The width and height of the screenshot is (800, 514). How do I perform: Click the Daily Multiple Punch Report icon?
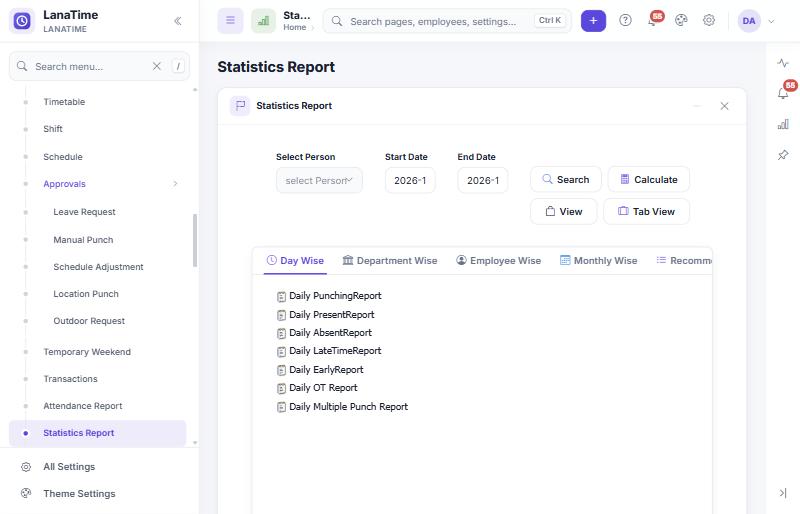click(x=281, y=407)
